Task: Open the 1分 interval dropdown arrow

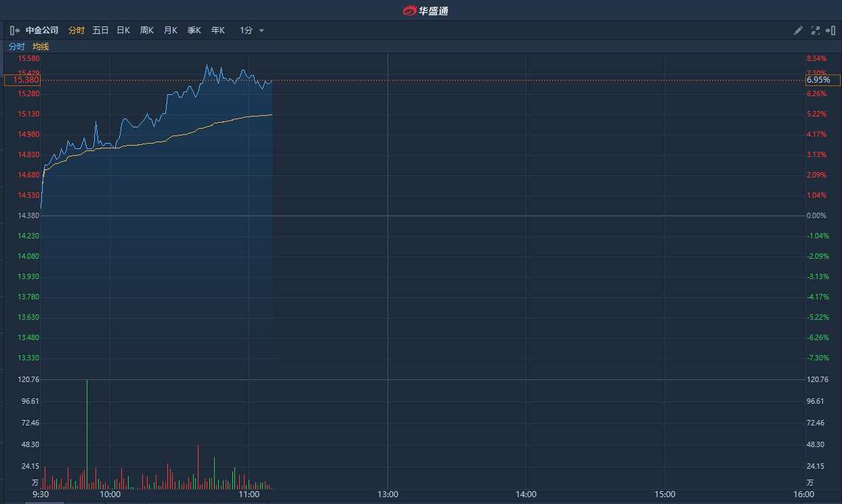Action: click(261, 30)
